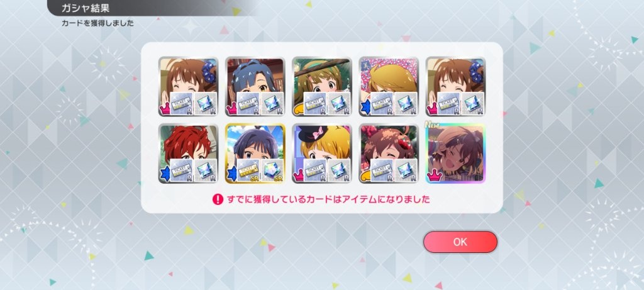Click the SR crystal icon on gold card

coord(272,170)
